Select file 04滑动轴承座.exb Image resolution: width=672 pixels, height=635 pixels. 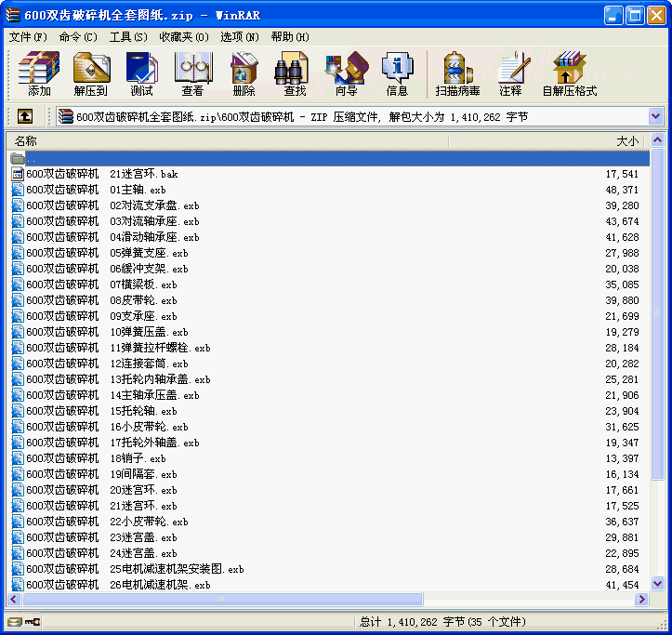tap(112, 237)
